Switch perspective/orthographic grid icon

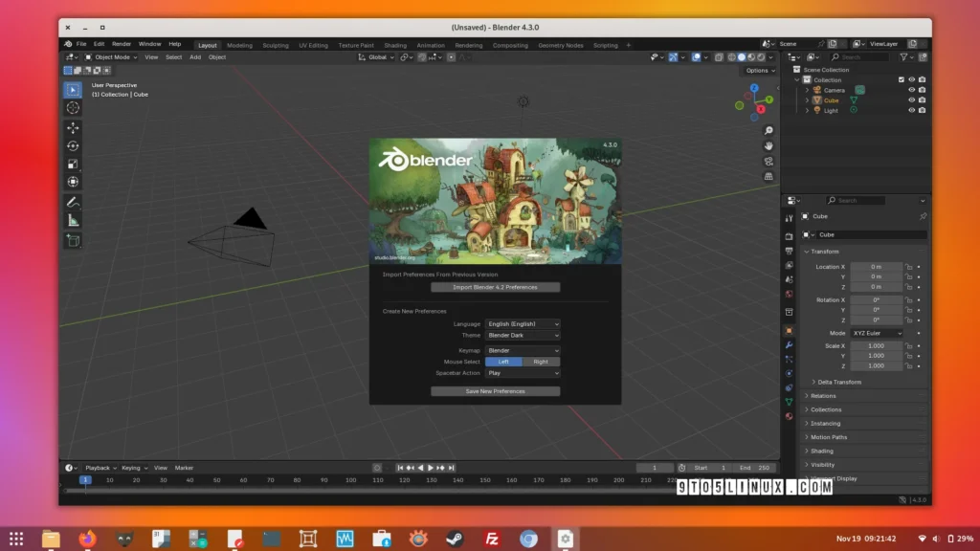click(x=768, y=176)
